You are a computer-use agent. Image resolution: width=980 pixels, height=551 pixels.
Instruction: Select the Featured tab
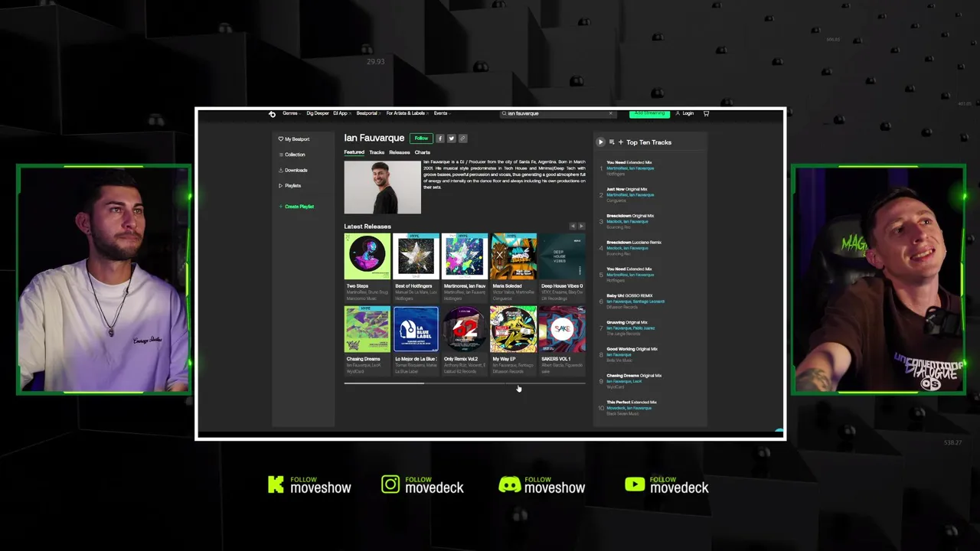tap(354, 152)
